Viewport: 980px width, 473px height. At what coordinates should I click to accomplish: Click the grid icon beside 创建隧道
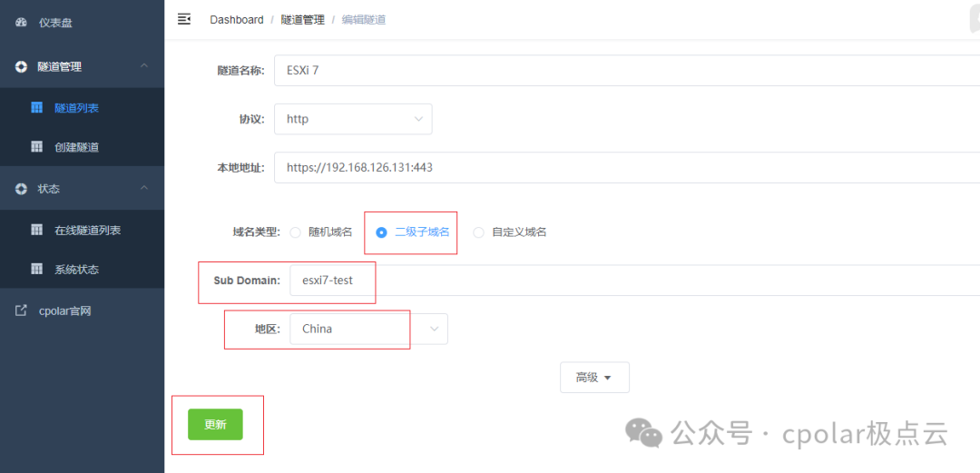point(37,147)
